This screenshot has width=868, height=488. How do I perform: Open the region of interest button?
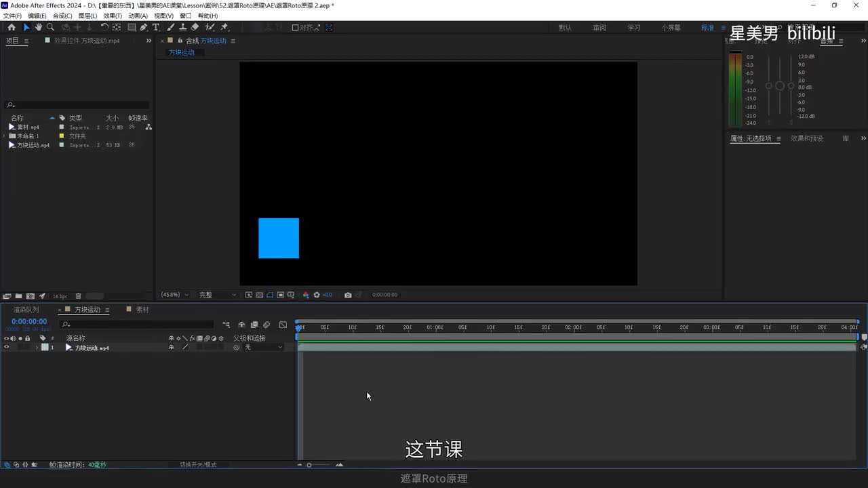281,295
